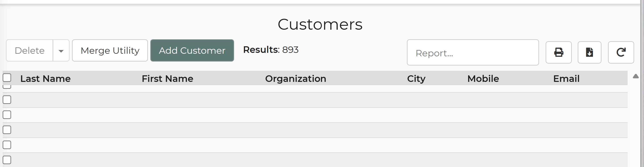Open the Merge Utility
This screenshot has width=644, height=167.
110,50
